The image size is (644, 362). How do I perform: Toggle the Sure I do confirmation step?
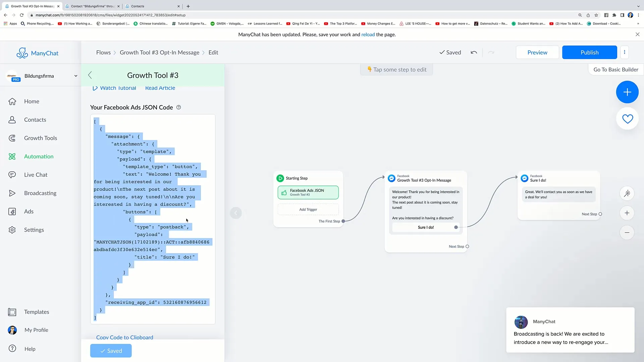point(456,227)
